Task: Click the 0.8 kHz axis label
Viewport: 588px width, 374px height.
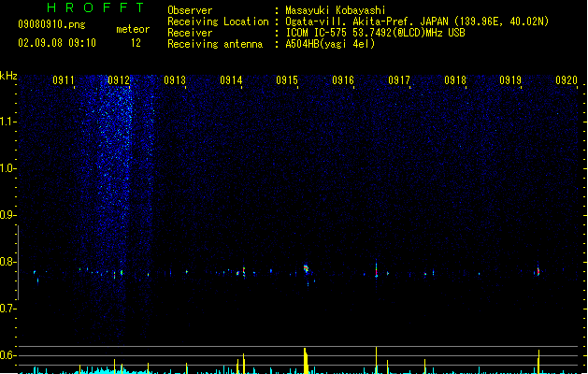Action: [8, 262]
